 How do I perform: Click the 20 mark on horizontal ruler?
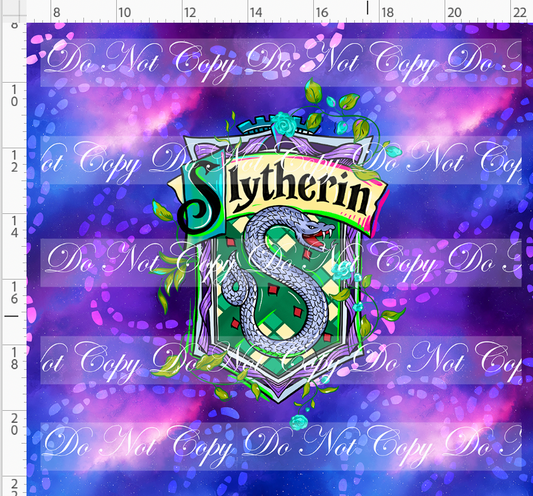click(454, 13)
